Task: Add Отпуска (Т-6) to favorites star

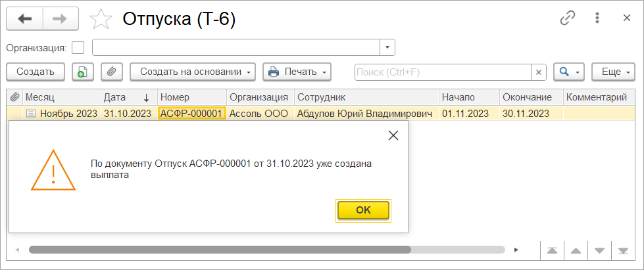Action: tap(101, 20)
